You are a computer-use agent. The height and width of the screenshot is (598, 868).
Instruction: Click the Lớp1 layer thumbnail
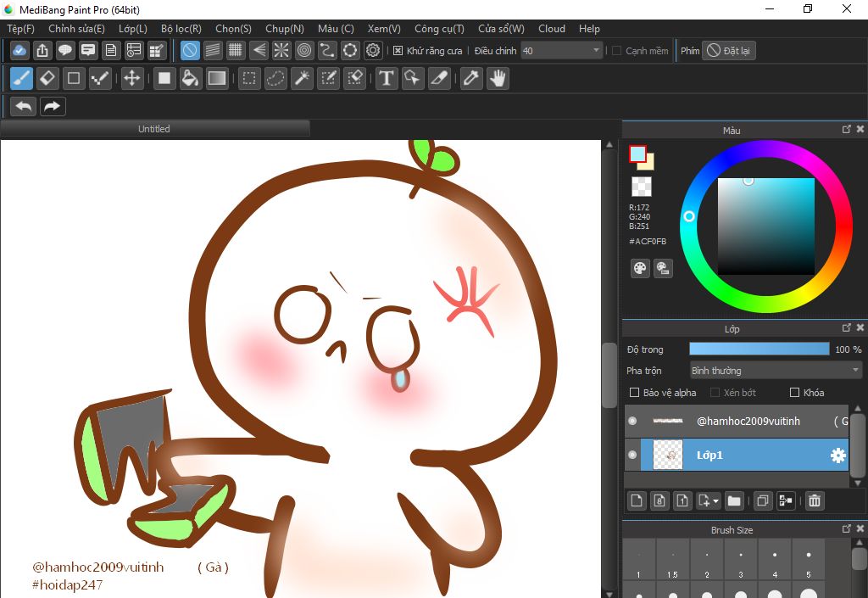pos(668,455)
